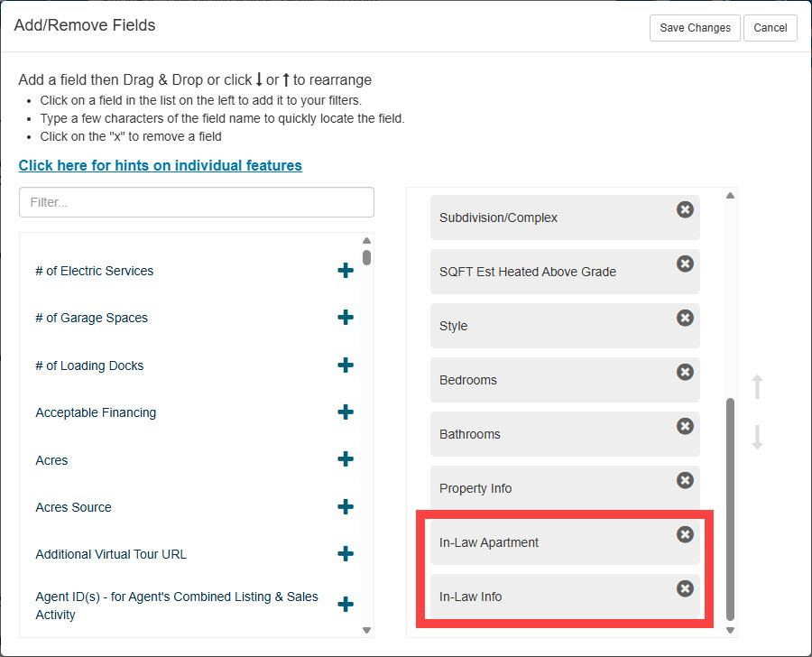Add the # of Electric Services field

[346, 271]
